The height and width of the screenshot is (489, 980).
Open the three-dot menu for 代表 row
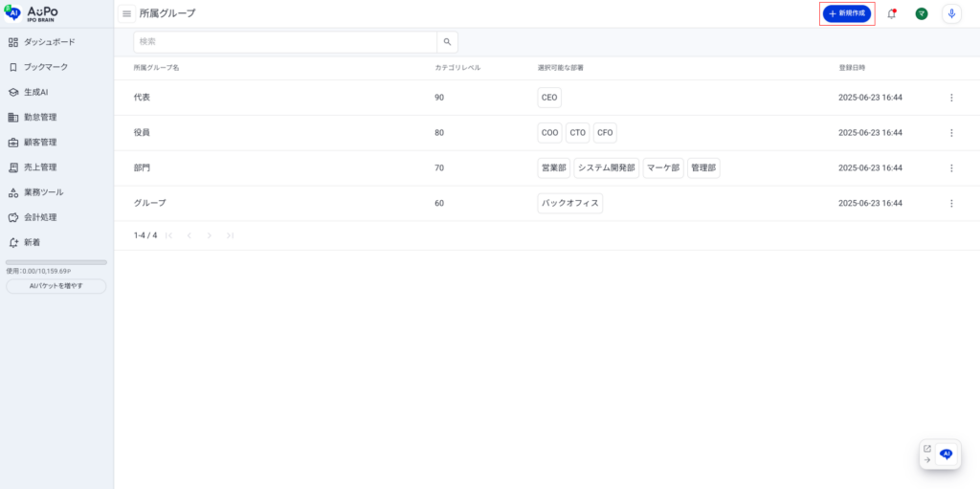click(x=951, y=98)
